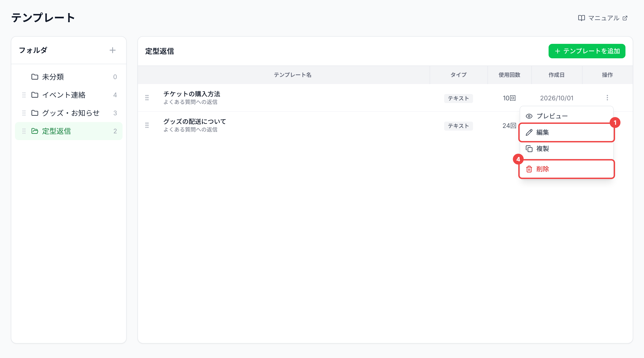Click the テキスト badge in チケットの購入方法 row
The height and width of the screenshot is (358, 644).
(x=458, y=99)
